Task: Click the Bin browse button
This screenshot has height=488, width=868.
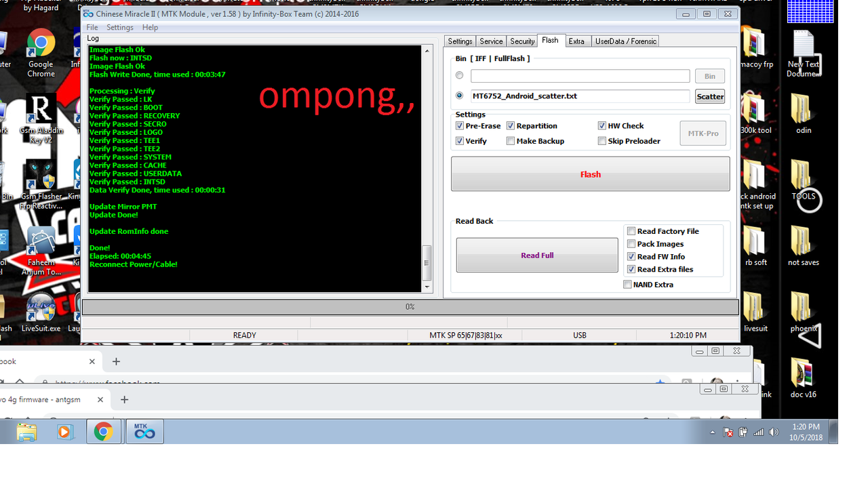Action: [x=710, y=76]
